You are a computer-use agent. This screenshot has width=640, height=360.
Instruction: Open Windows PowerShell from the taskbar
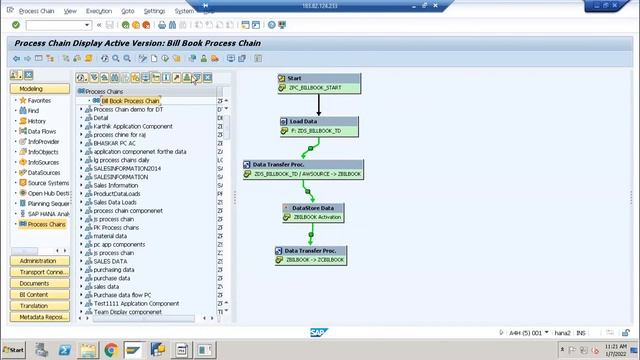(x=64, y=350)
